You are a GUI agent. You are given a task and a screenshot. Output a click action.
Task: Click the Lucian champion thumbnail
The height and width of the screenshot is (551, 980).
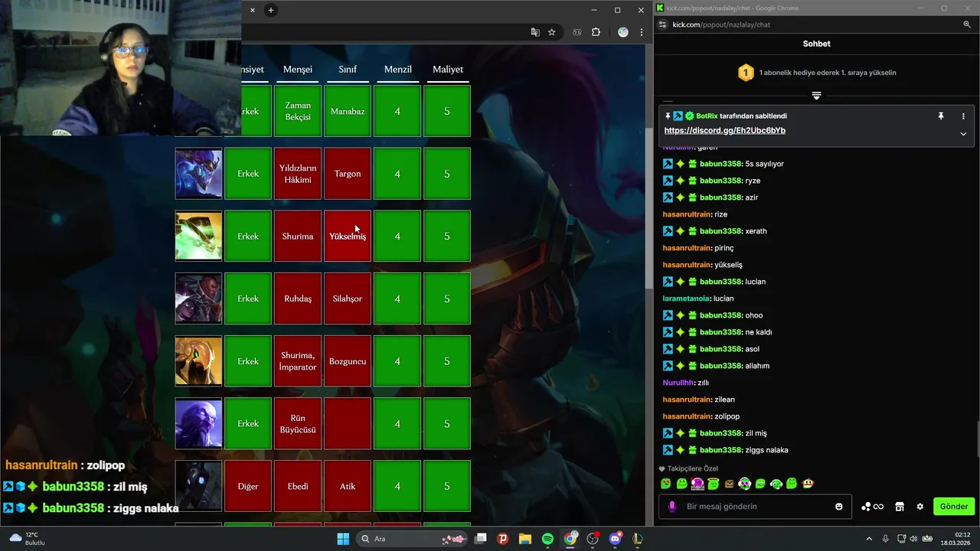coord(198,298)
